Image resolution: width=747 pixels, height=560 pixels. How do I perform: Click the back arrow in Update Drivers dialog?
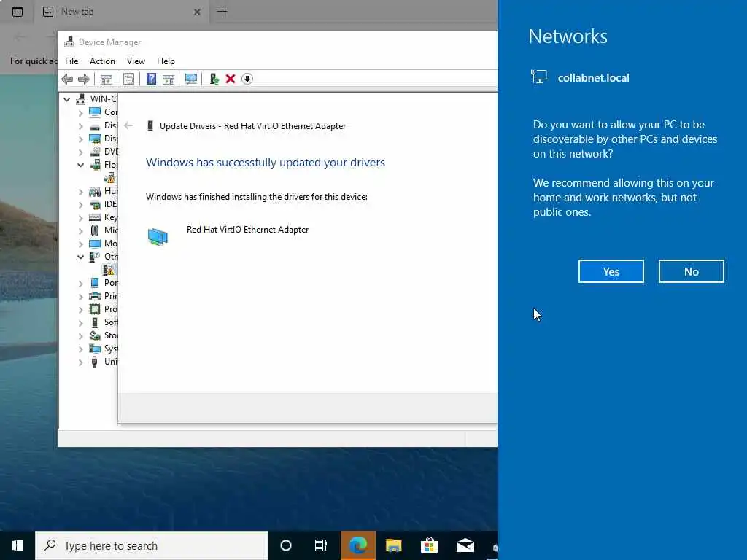click(x=128, y=125)
